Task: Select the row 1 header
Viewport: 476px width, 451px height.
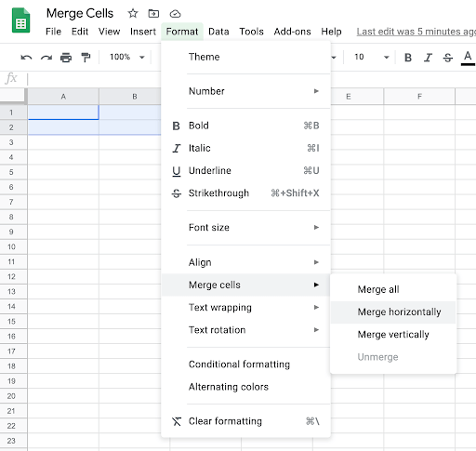Action: coord(14,113)
